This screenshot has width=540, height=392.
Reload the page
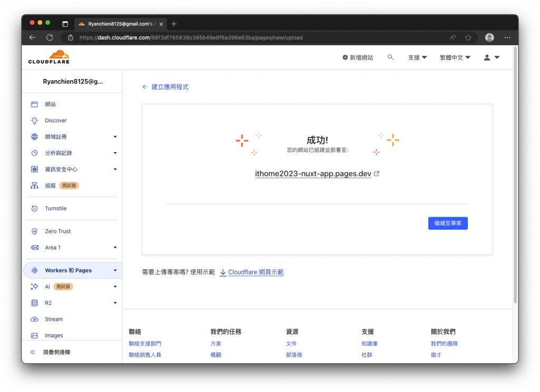50,37
